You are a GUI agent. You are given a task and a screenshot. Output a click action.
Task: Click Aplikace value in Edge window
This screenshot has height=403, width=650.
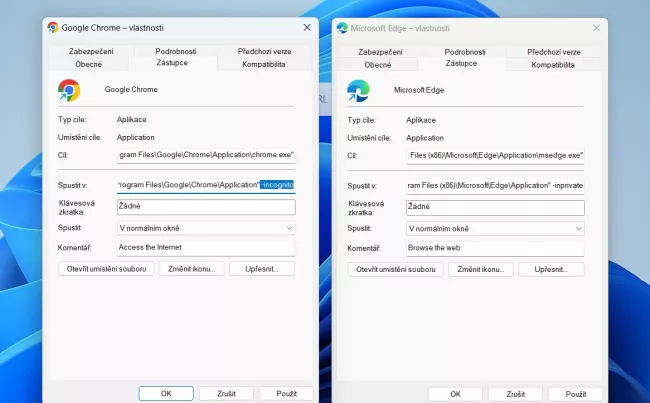(421, 120)
